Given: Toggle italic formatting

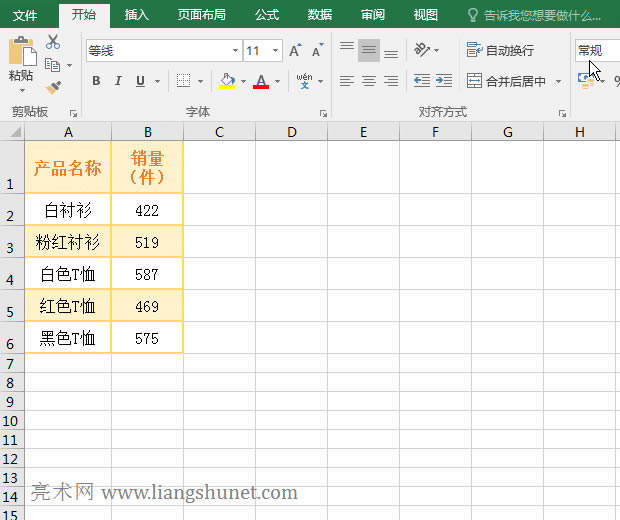Looking at the screenshot, I should 118,81.
